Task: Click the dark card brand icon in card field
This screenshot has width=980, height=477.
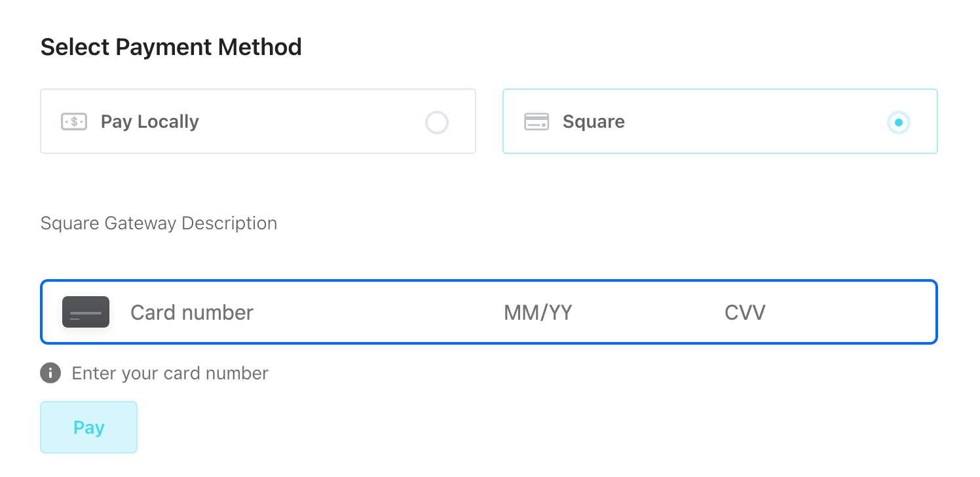Action: 86,312
